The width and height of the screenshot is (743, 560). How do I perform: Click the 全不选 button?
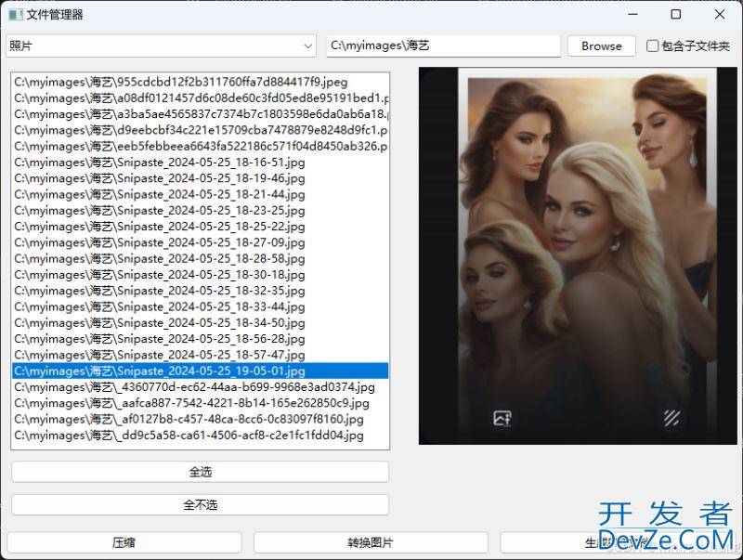click(x=200, y=505)
